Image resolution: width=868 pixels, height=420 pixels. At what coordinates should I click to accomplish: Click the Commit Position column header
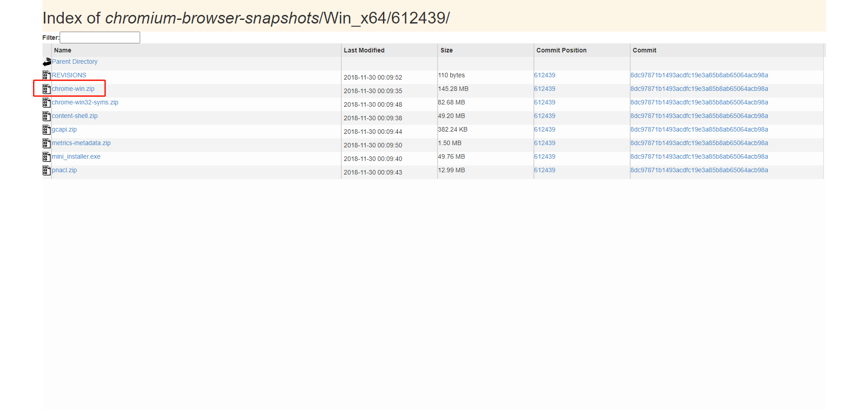click(x=561, y=51)
